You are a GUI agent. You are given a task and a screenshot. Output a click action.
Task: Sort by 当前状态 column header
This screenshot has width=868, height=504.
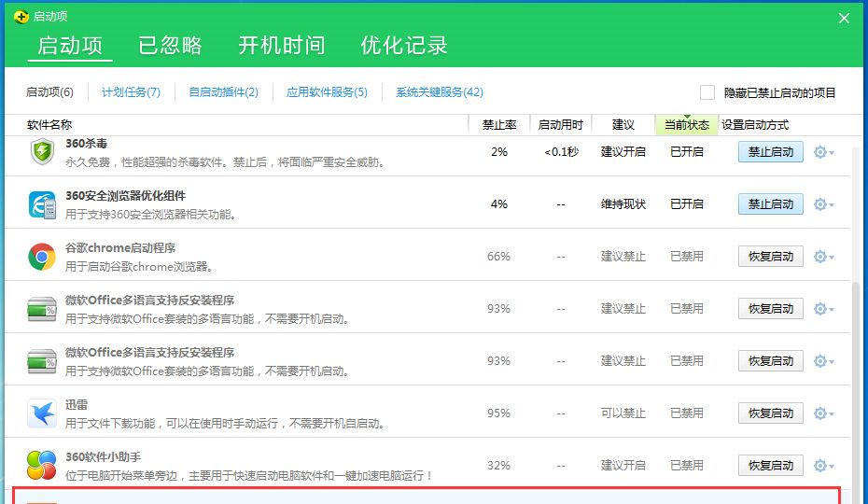tap(686, 125)
